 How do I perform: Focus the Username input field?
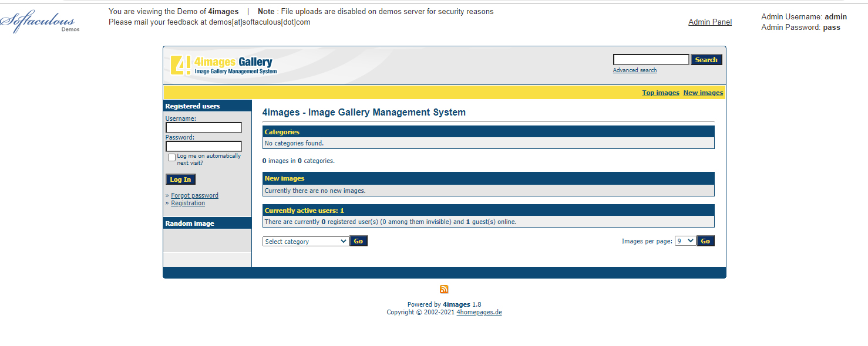pos(204,127)
